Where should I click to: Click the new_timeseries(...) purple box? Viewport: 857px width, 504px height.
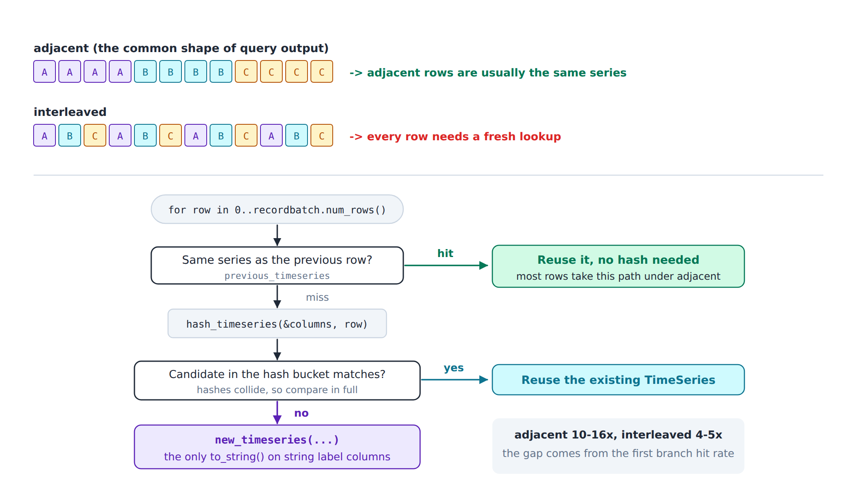(x=277, y=447)
